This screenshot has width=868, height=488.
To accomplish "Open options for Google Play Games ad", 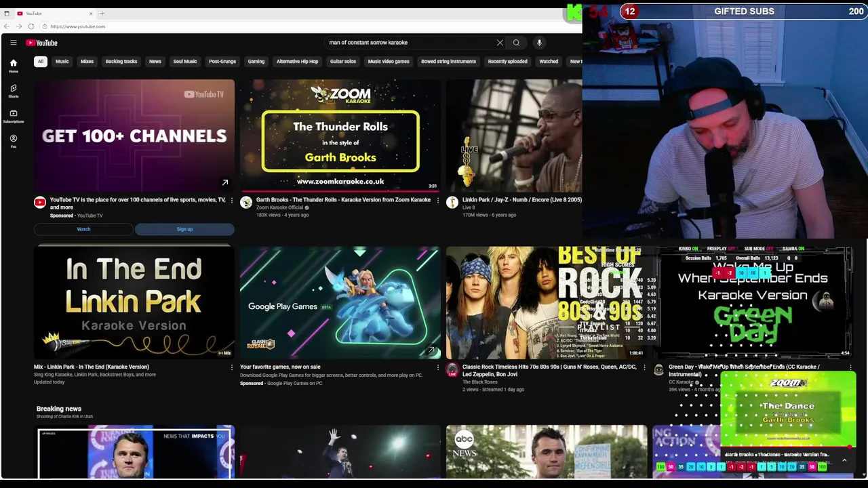I will click(437, 367).
